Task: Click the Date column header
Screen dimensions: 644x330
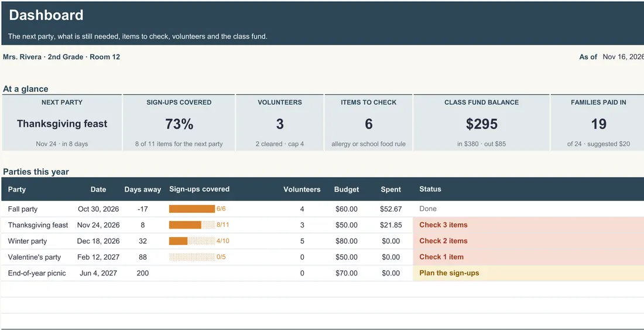Action: click(x=98, y=189)
